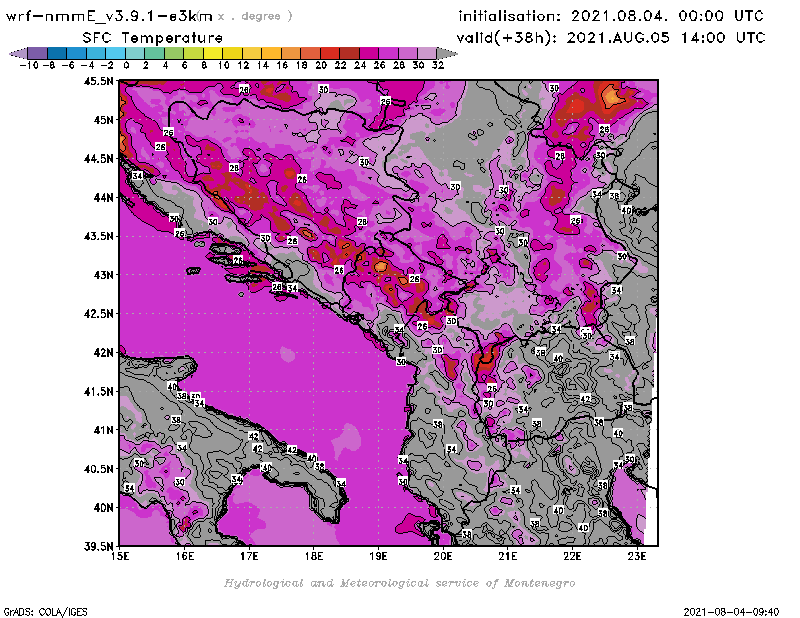Pick the legend swatch between -4 and -2
The image size is (800, 618).
pos(96,53)
